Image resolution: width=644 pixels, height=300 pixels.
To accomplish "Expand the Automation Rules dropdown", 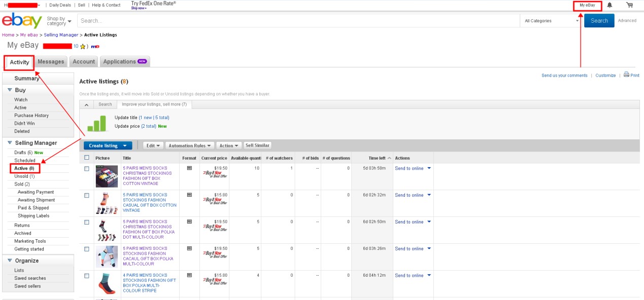I will (190, 145).
